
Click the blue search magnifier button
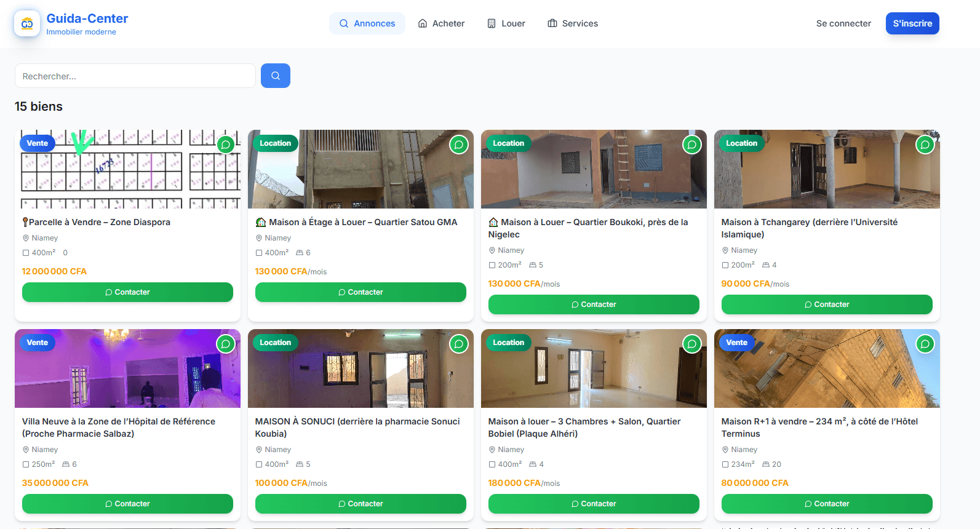pyautogui.click(x=276, y=76)
